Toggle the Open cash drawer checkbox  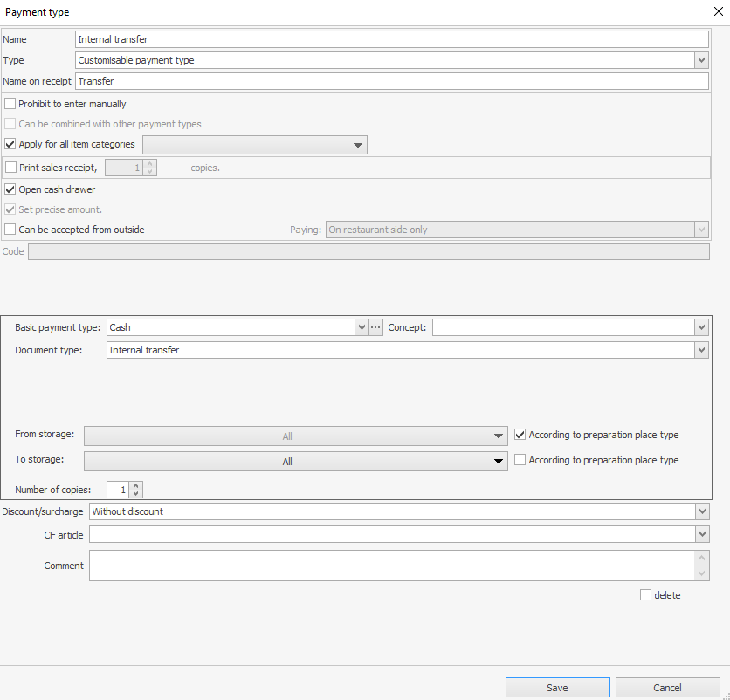coord(10,189)
